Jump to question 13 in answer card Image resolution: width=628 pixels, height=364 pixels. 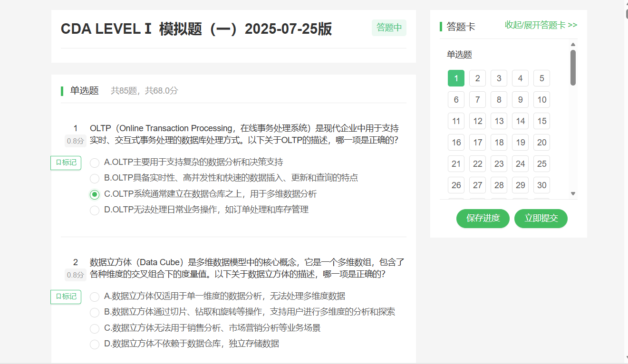pos(499,121)
